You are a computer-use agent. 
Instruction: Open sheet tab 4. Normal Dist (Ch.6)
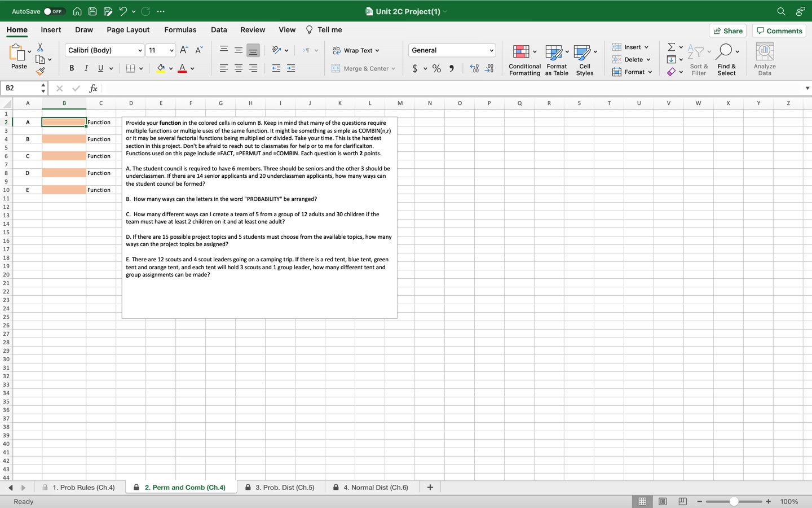[370, 487]
